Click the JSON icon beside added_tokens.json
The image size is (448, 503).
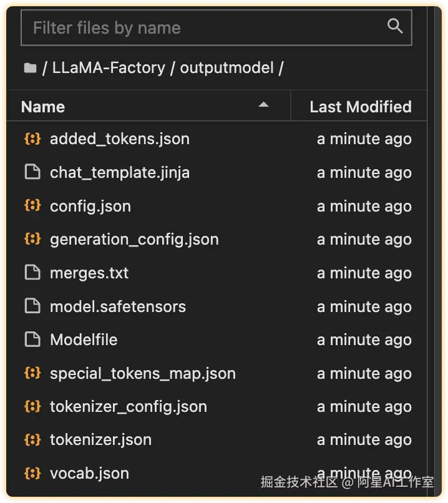coord(32,139)
